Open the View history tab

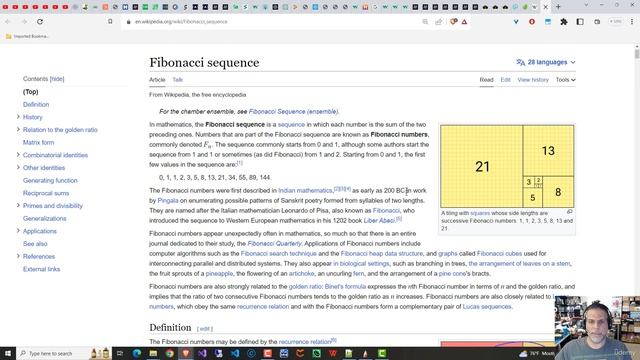[533, 80]
